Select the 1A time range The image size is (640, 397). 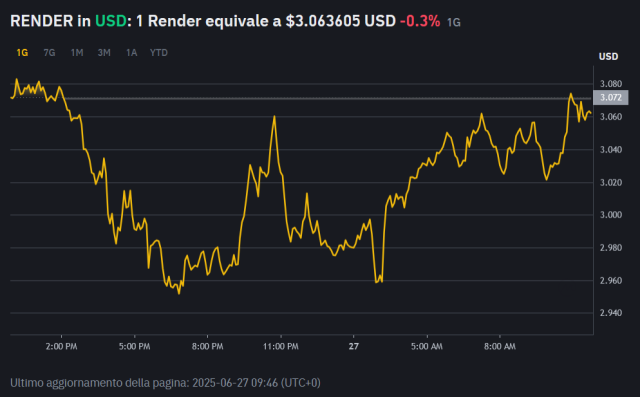[131, 53]
